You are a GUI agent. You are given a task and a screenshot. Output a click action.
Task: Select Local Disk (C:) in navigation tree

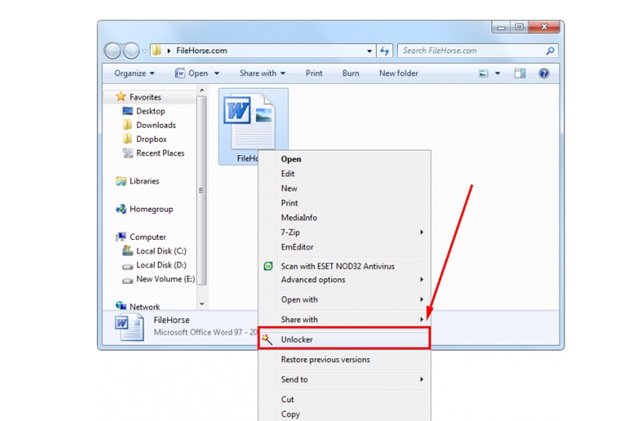click(158, 251)
